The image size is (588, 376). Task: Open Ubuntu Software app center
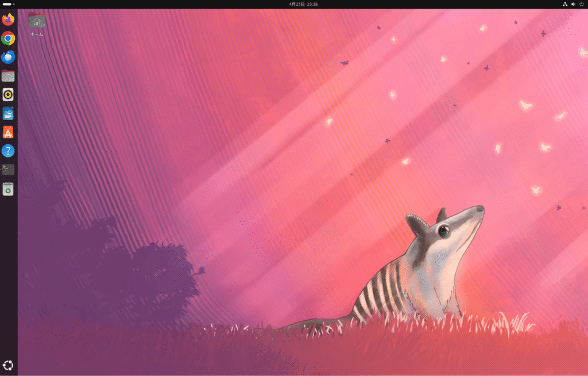[8, 132]
